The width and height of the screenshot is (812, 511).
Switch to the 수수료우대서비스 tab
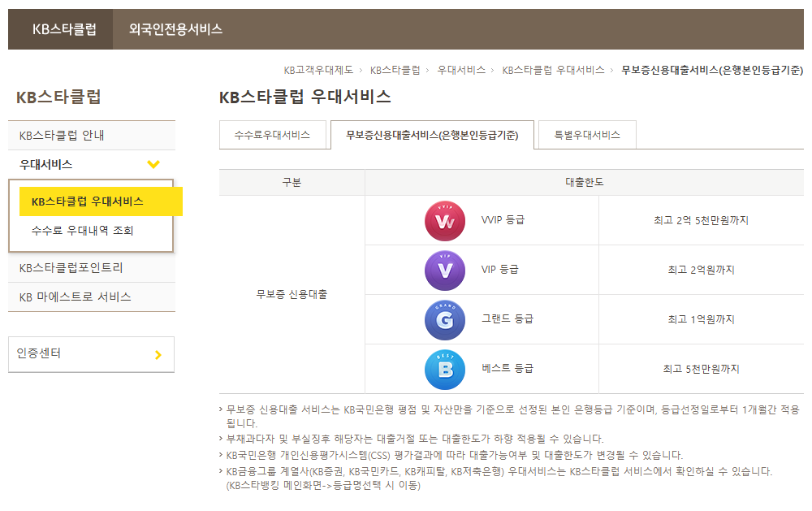272,135
